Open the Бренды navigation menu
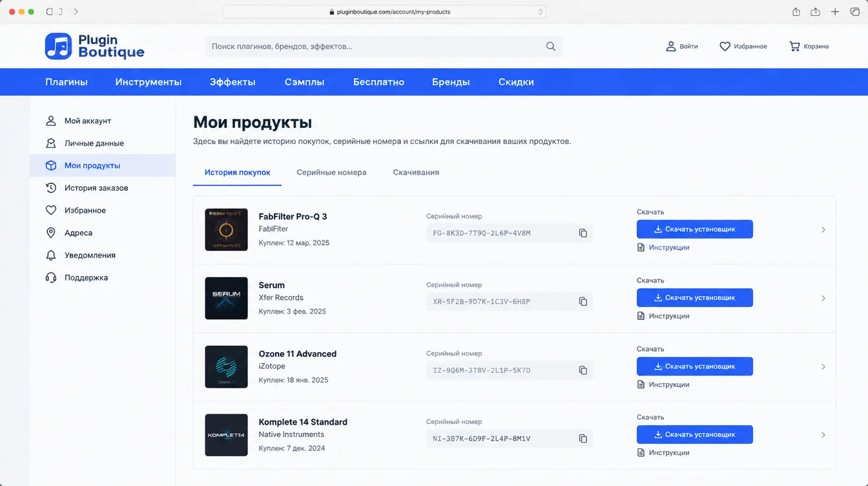 [x=451, y=82]
